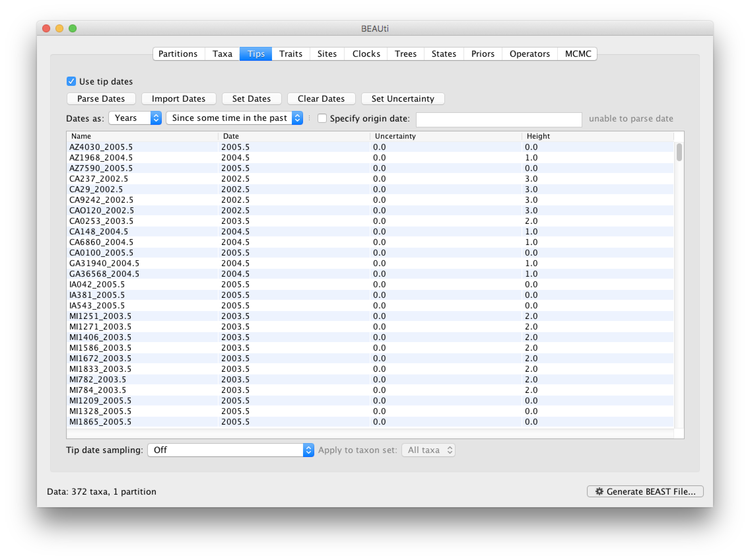Uncheck the Use tip dates checkbox
The height and width of the screenshot is (560, 750).
[71, 81]
